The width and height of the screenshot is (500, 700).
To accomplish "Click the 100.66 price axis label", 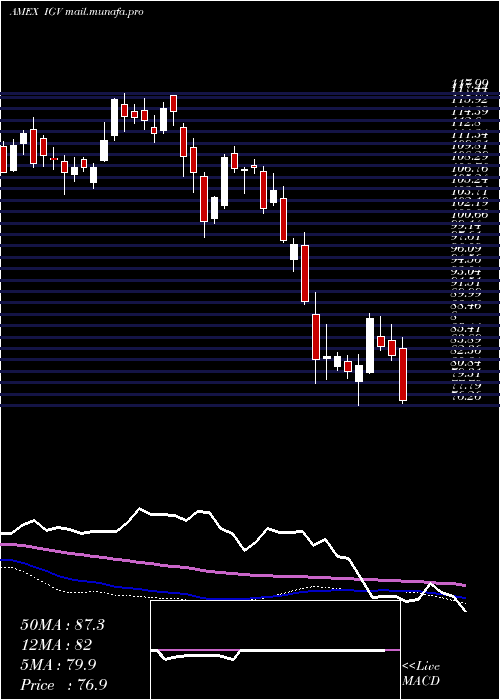I will pyautogui.click(x=470, y=214).
